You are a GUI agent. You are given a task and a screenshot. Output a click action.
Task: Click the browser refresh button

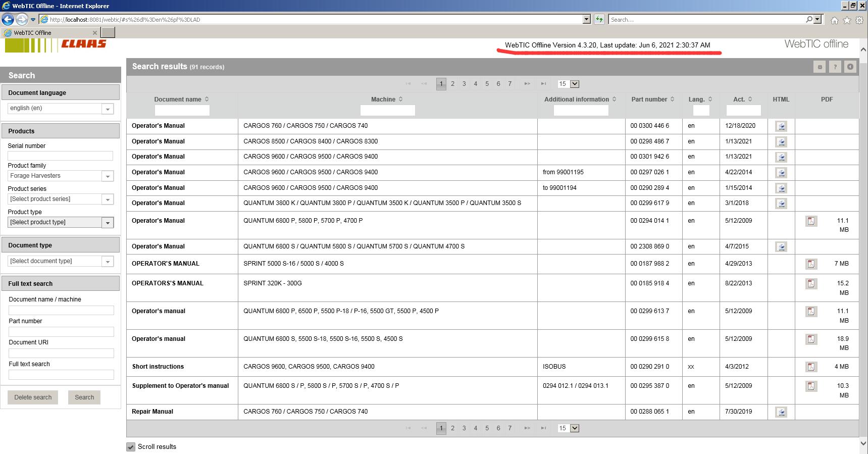click(x=599, y=20)
